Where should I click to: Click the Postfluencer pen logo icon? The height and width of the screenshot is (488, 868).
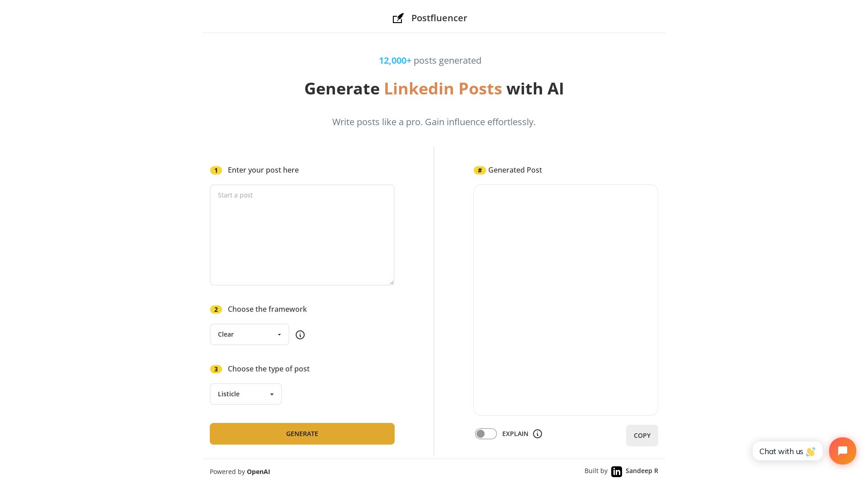point(398,19)
